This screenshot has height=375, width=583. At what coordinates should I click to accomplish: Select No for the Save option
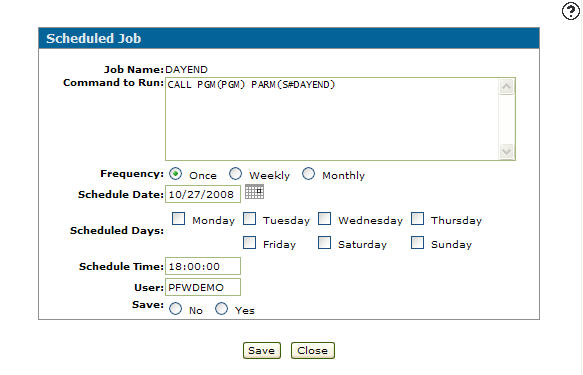[175, 309]
